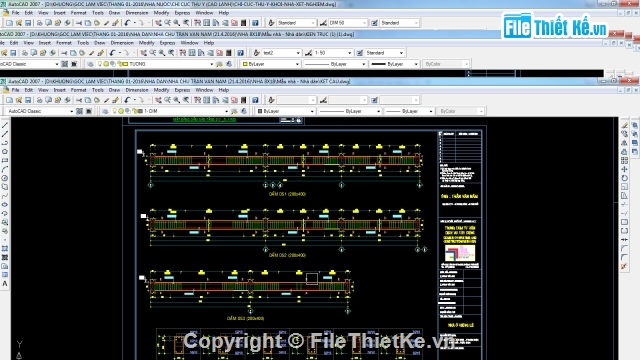The image size is (640, 360).
Task: Open the Express menu in front window
Action: [x=182, y=90]
